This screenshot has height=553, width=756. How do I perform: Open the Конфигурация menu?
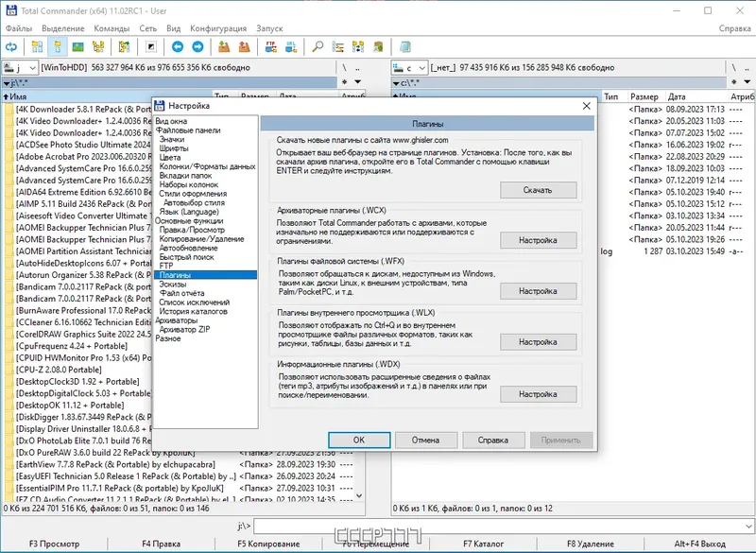tap(218, 28)
